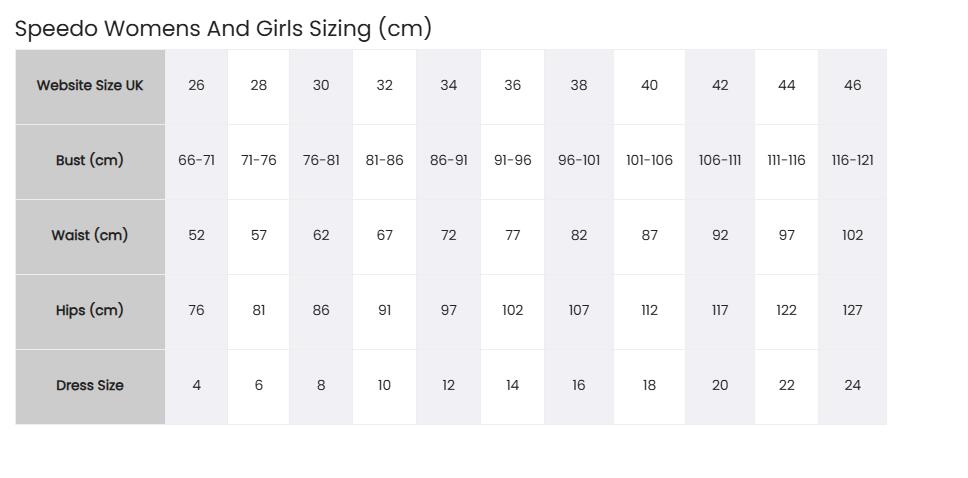The image size is (968, 478).
Task: Select the Hips (cm) row header
Action: [90, 312]
